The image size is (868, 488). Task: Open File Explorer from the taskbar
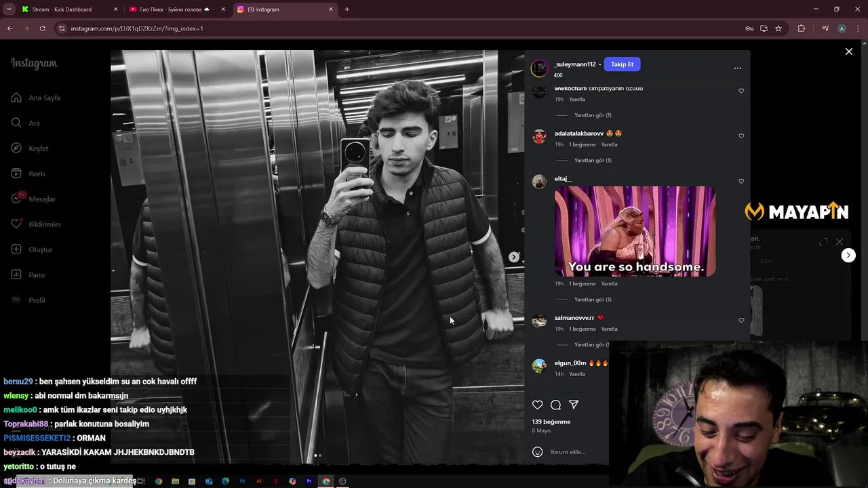tap(175, 481)
